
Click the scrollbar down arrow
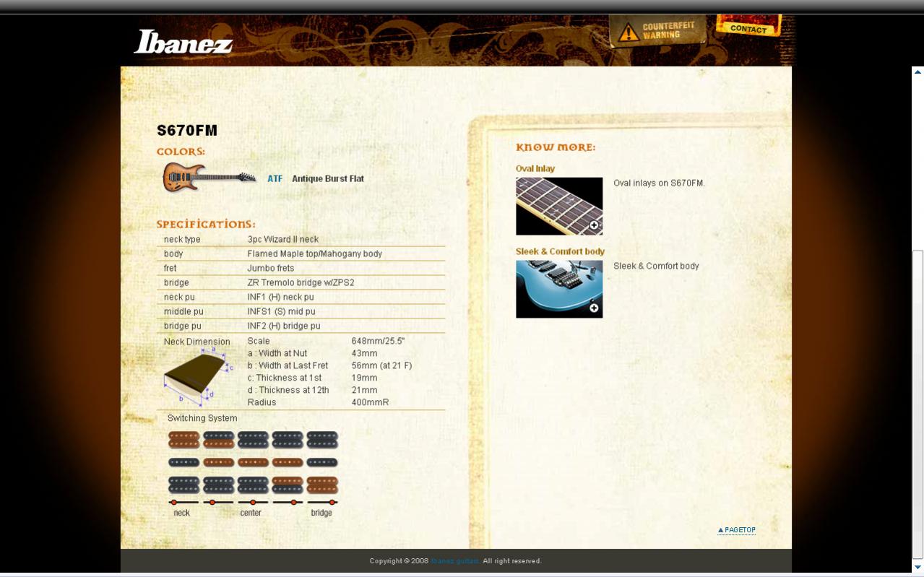pyautogui.click(x=917, y=568)
